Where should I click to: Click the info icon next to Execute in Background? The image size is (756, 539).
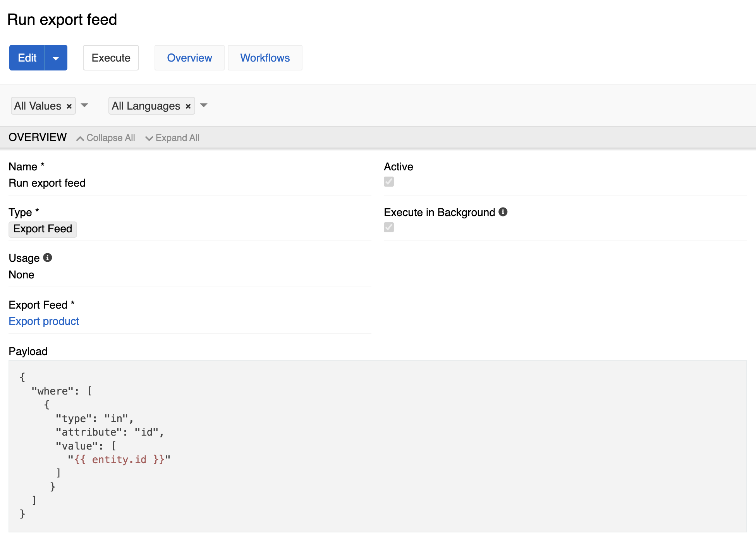tap(503, 212)
